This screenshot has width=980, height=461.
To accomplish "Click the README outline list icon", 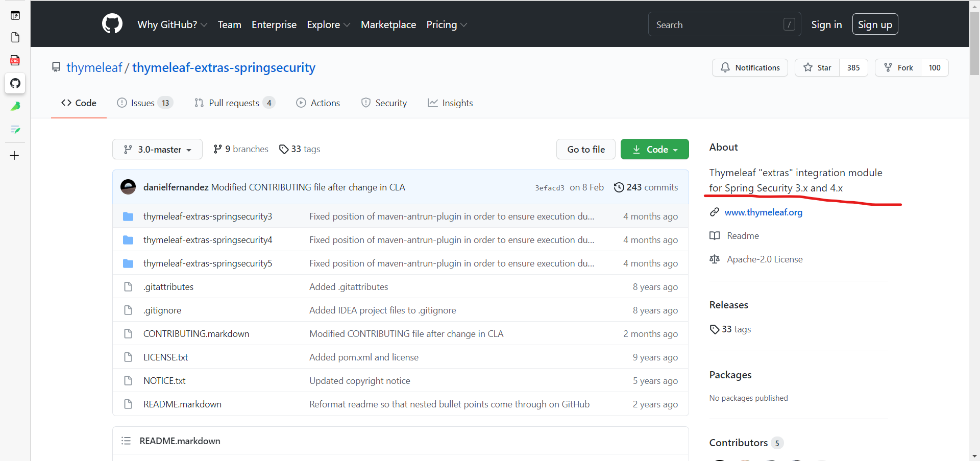I will (x=126, y=441).
